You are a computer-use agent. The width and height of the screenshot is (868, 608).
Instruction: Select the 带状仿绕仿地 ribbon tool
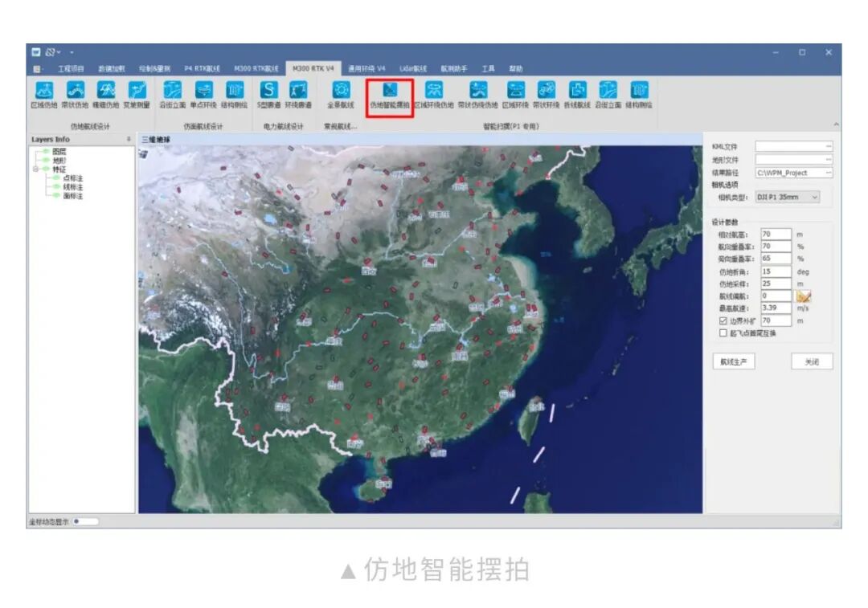point(478,95)
